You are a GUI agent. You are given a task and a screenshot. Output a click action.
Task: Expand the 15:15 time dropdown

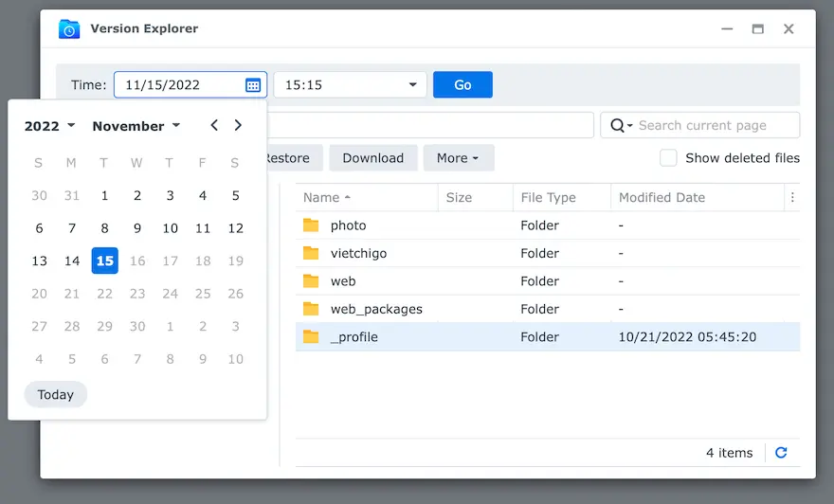412,85
